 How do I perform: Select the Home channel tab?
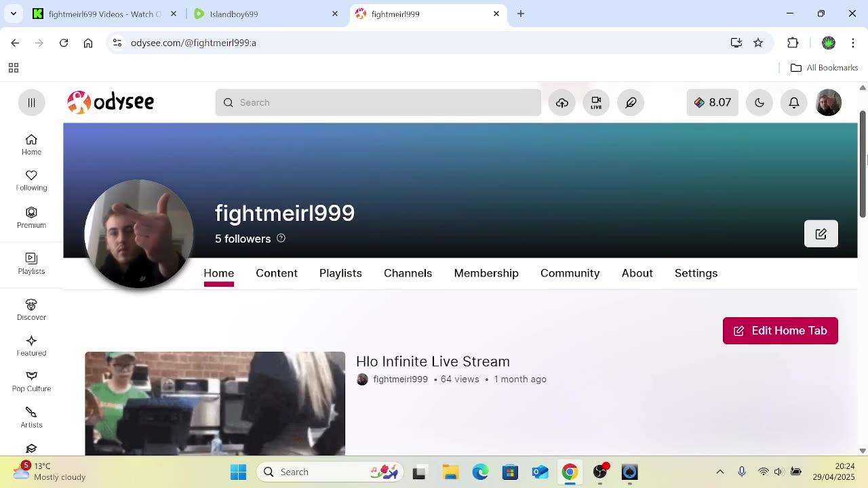pos(218,273)
